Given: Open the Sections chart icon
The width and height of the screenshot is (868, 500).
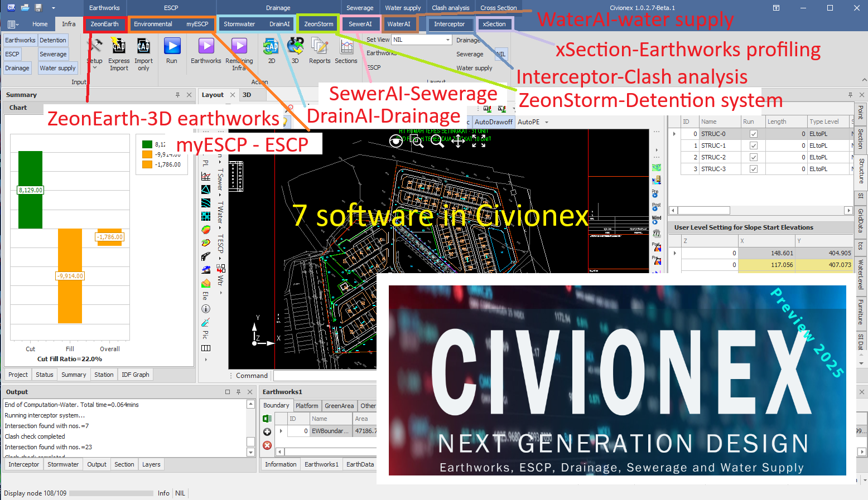Looking at the screenshot, I should 346,46.
